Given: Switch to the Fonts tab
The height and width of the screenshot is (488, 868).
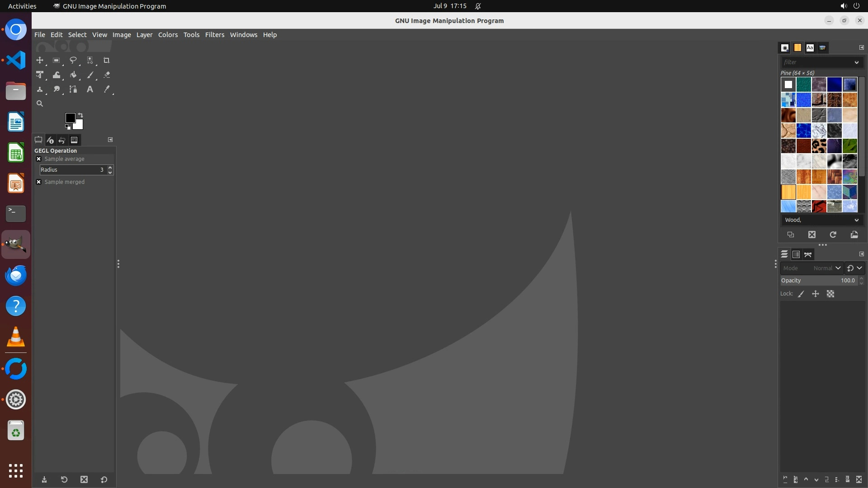Looking at the screenshot, I should pos(810,47).
